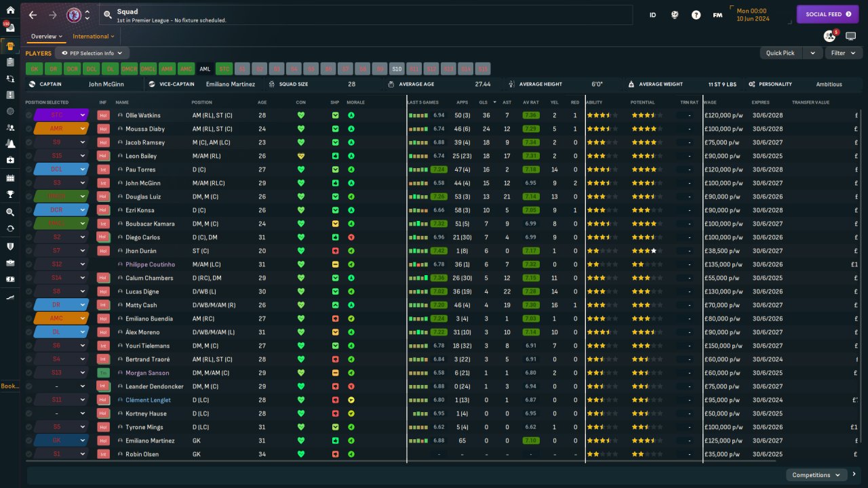868x488 pixels.
Task: Open the Filter dropdown
Action: coord(842,53)
